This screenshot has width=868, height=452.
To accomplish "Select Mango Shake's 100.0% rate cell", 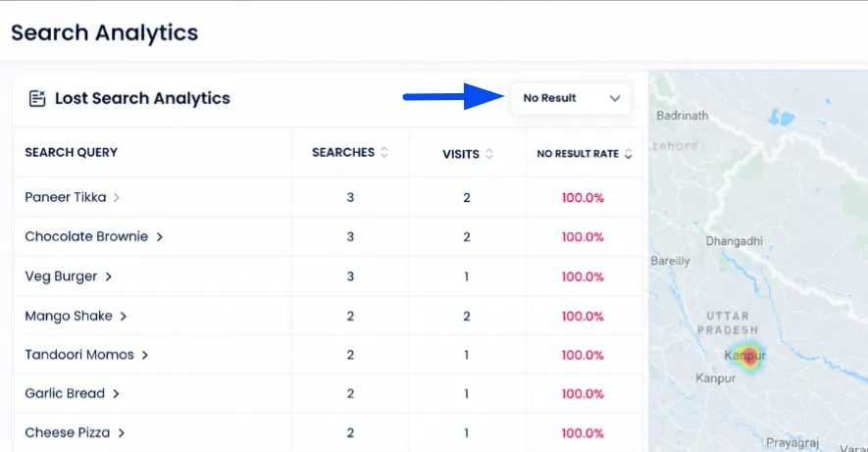I will click(x=583, y=317).
